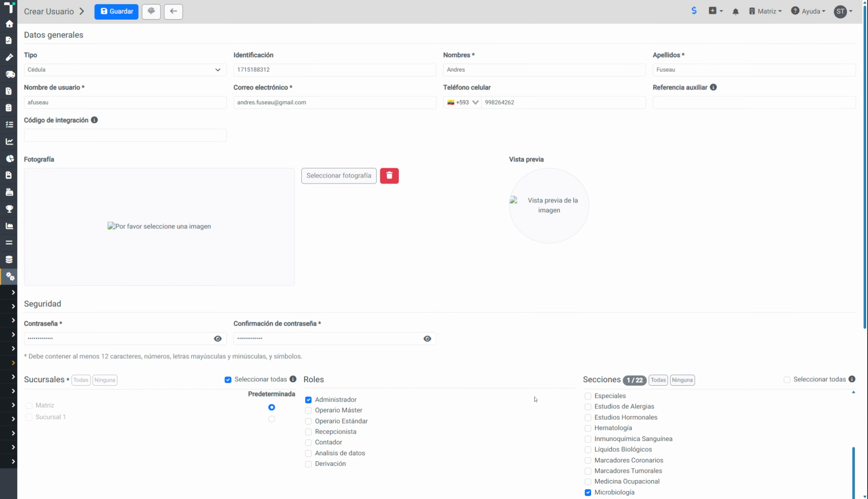The width and height of the screenshot is (868, 499).
Task: Click Referencia auxiliar info icon
Action: [x=713, y=87]
